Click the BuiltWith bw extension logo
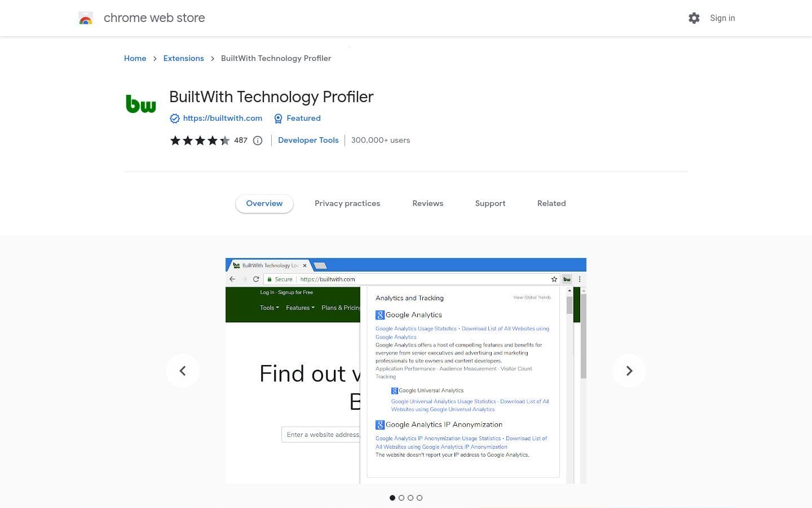This screenshot has width=812, height=508. tap(141, 104)
